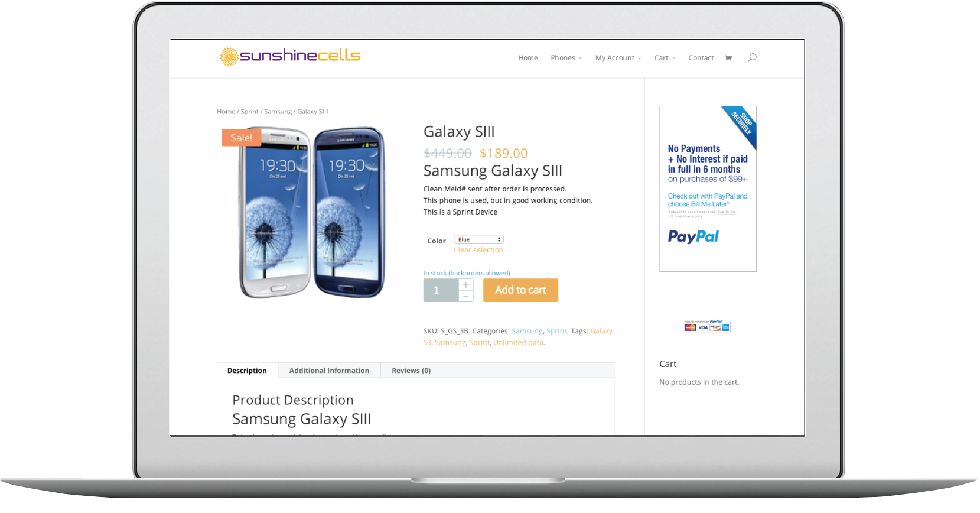This screenshot has height=513, width=980.
Task: Open the shopping cart icon in header
Action: (x=728, y=58)
